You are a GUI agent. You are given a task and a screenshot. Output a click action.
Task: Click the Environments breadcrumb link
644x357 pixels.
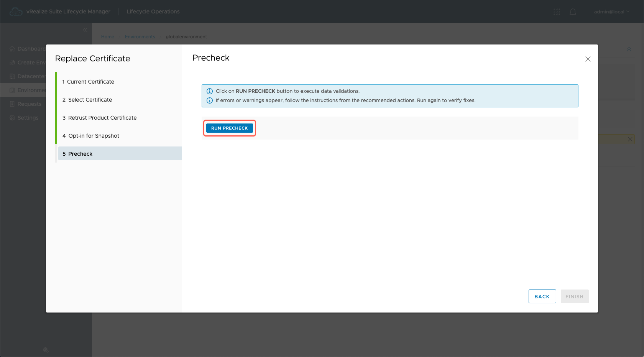point(140,37)
